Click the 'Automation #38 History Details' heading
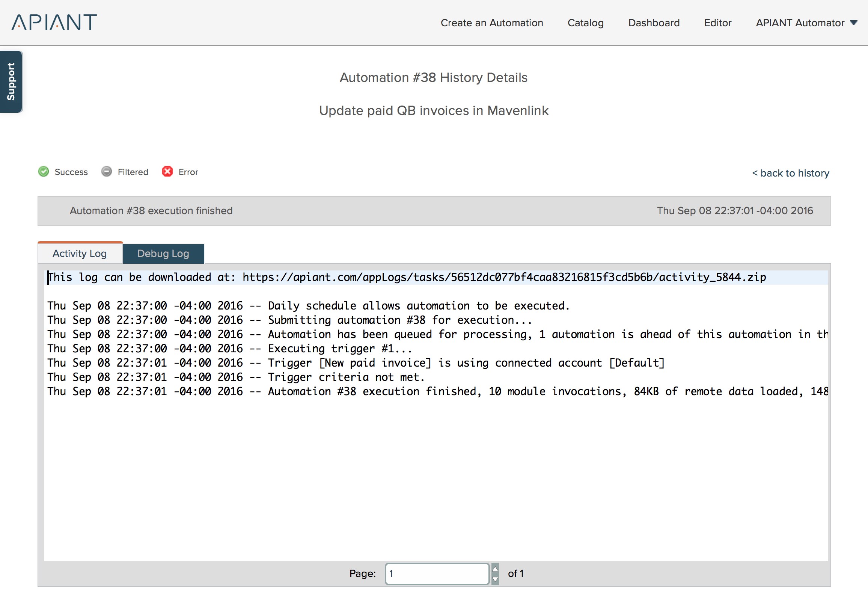The image size is (868, 598). coord(434,77)
